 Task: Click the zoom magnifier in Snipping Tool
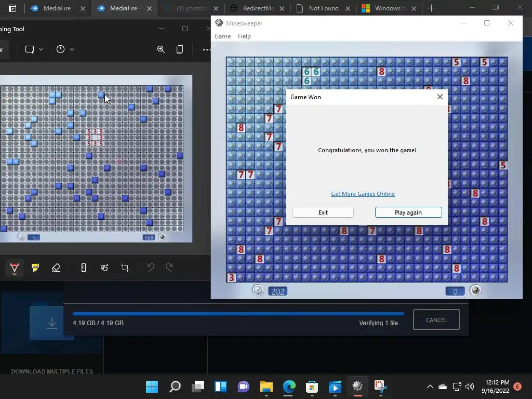click(x=161, y=49)
